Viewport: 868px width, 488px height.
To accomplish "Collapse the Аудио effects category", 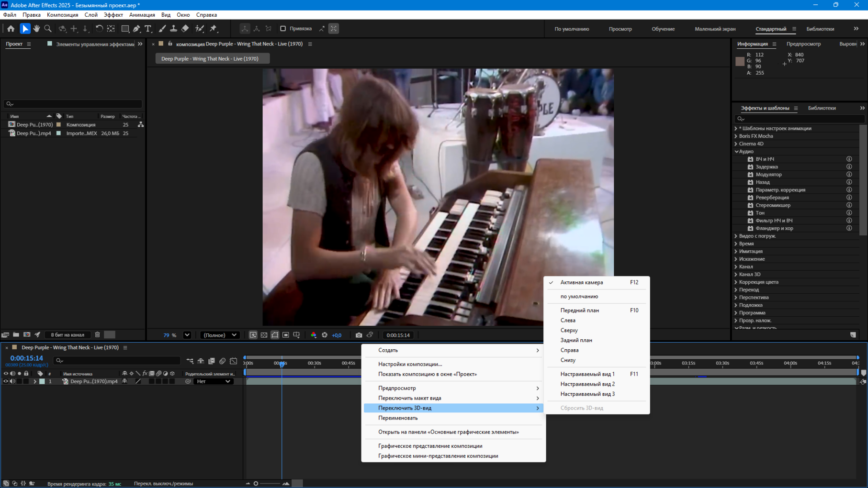I will [x=736, y=151].
